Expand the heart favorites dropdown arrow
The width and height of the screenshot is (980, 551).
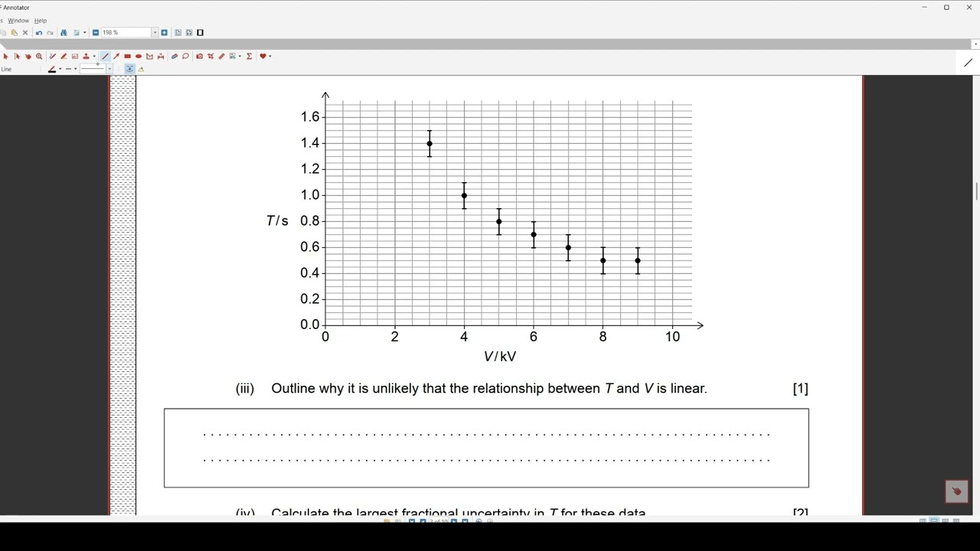(x=270, y=57)
